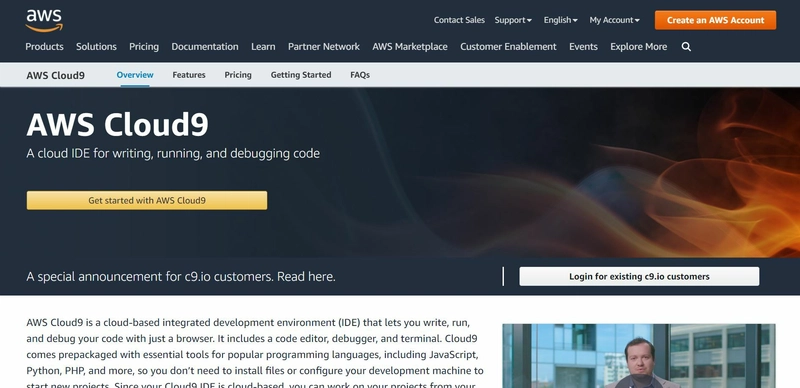Image resolution: width=800 pixels, height=388 pixels.
Task: Go to Documentation in the navigation
Action: point(205,46)
